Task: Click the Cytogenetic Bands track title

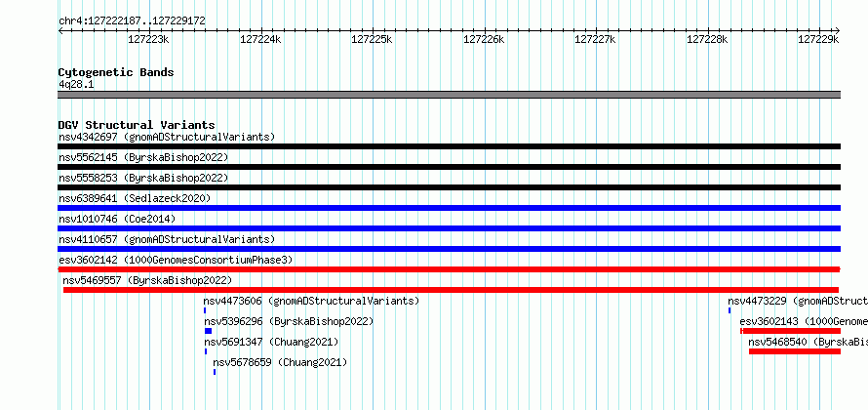Action: [x=116, y=72]
